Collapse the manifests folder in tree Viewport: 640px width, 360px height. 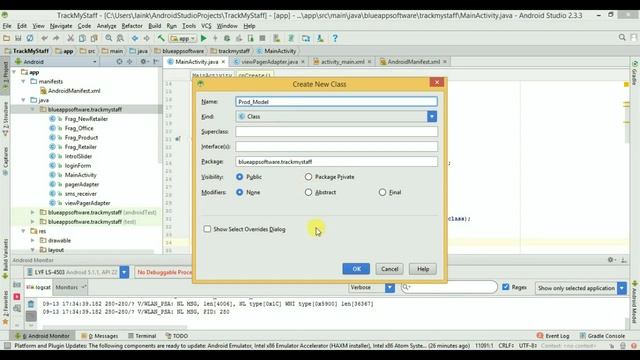(x=23, y=82)
